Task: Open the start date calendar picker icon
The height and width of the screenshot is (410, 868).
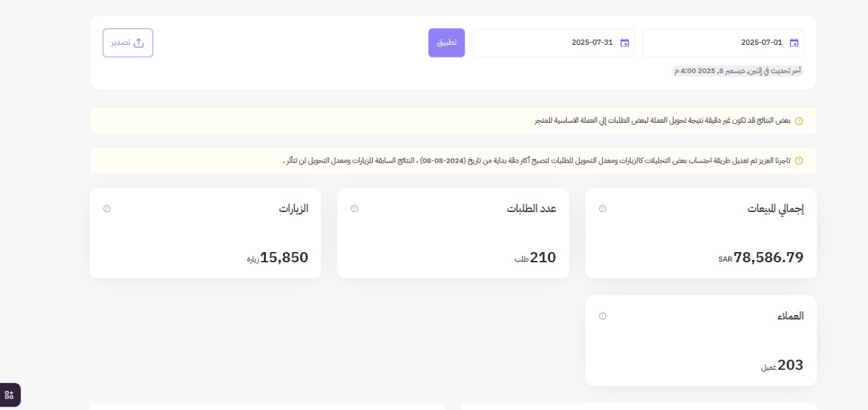Action: tap(793, 42)
